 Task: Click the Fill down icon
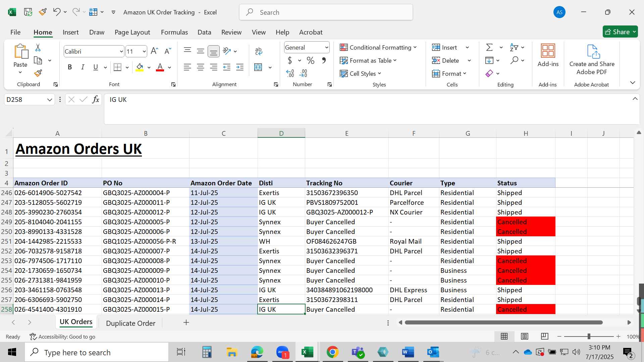click(489, 60)
